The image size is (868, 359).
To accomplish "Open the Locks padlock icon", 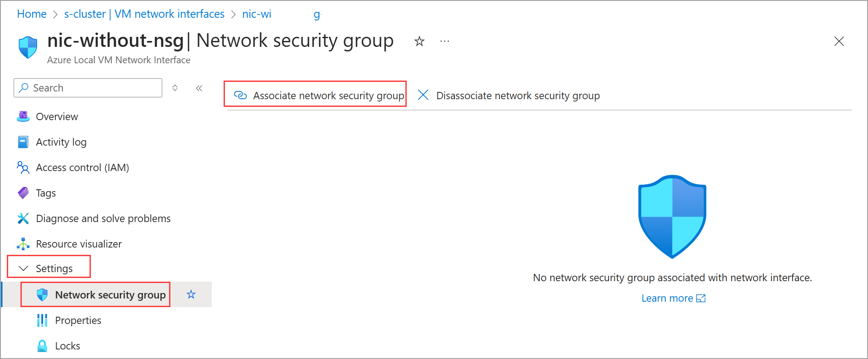I will [42, 346].
